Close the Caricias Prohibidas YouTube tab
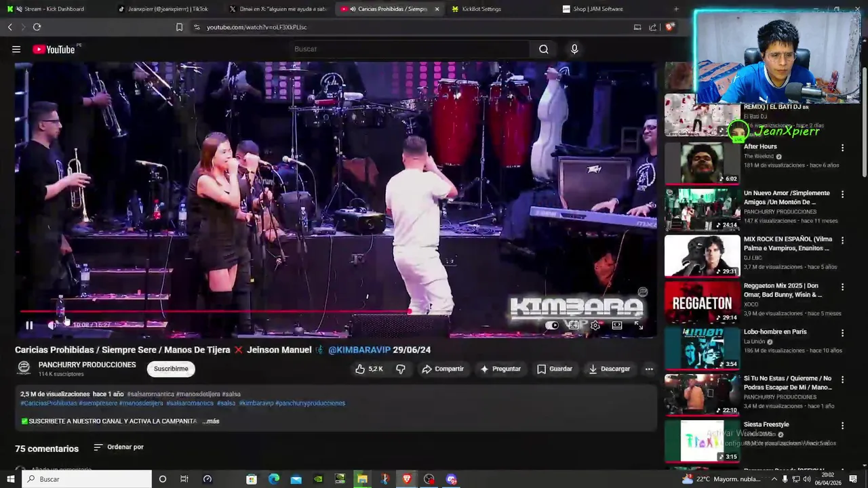This screenshot has width=868, height=488. 437,9
